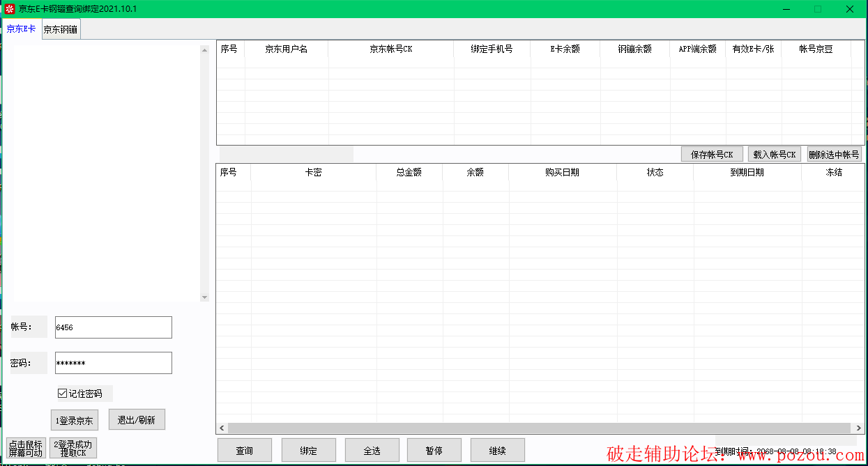Click the 查询 button

(x=245, y=450)
